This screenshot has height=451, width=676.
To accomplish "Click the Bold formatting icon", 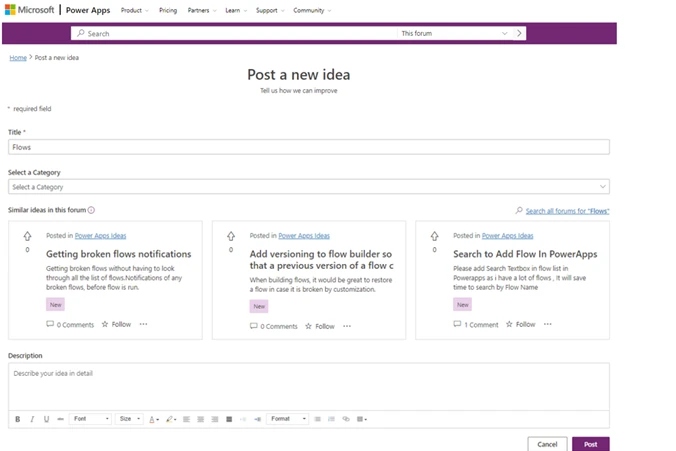I will click(17, 419).
